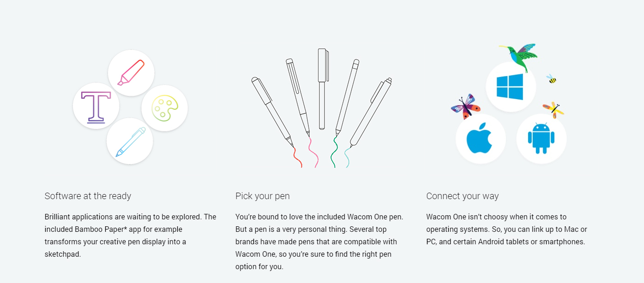
Task: Select the Apple logo circle
Action: 481,139
